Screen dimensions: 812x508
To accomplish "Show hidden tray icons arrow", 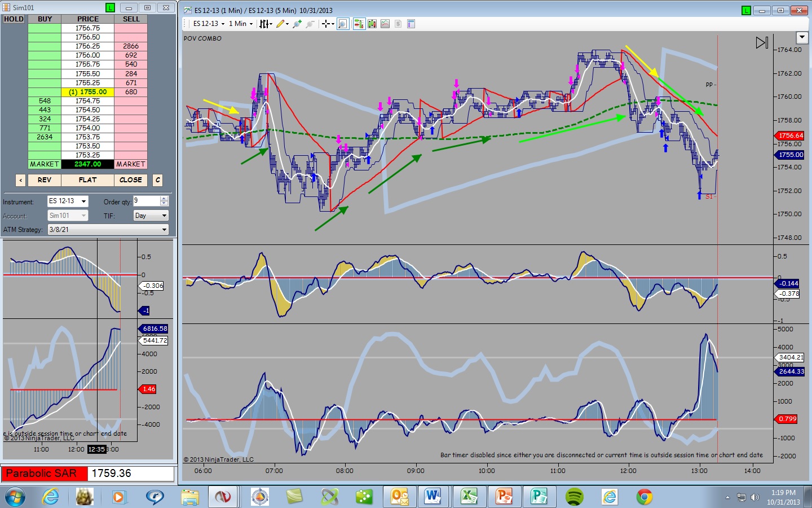I will [x=727, y=497].
